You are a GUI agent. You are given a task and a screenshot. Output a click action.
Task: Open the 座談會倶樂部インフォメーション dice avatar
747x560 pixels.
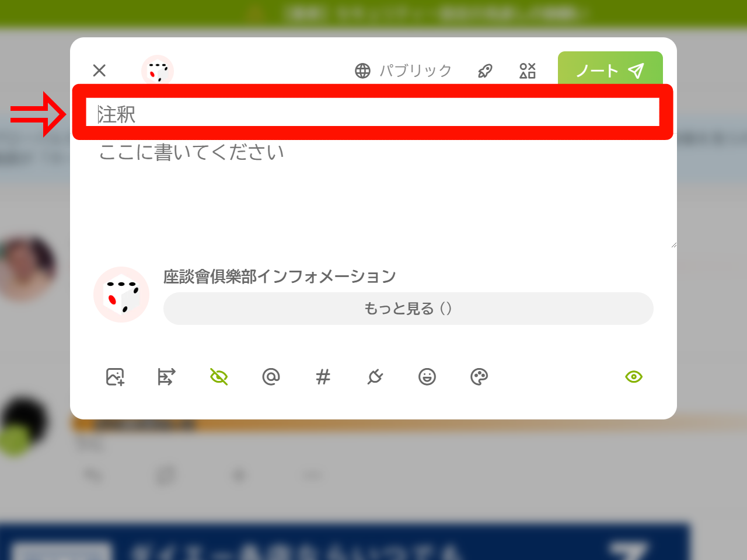[121, 295]
